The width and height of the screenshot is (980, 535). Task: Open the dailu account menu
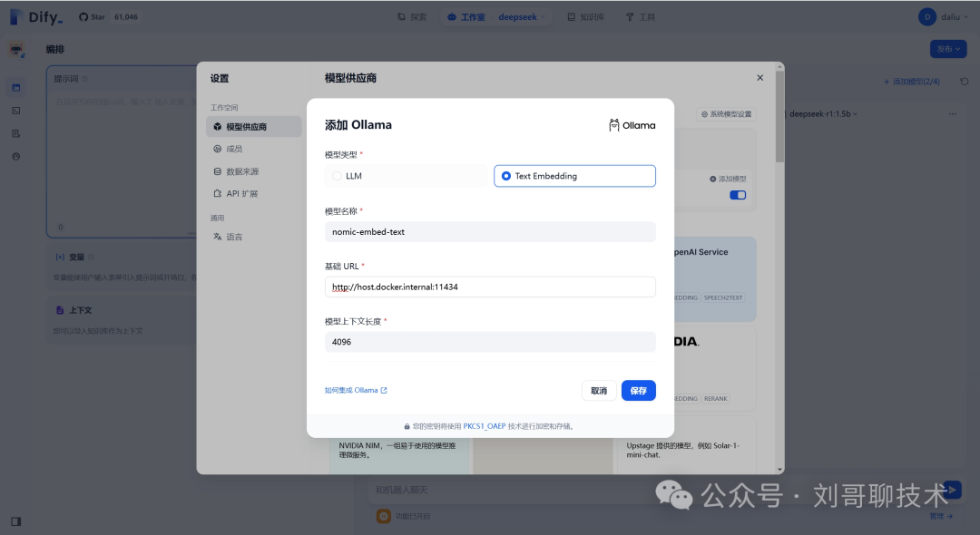click(x=943, y=17)
